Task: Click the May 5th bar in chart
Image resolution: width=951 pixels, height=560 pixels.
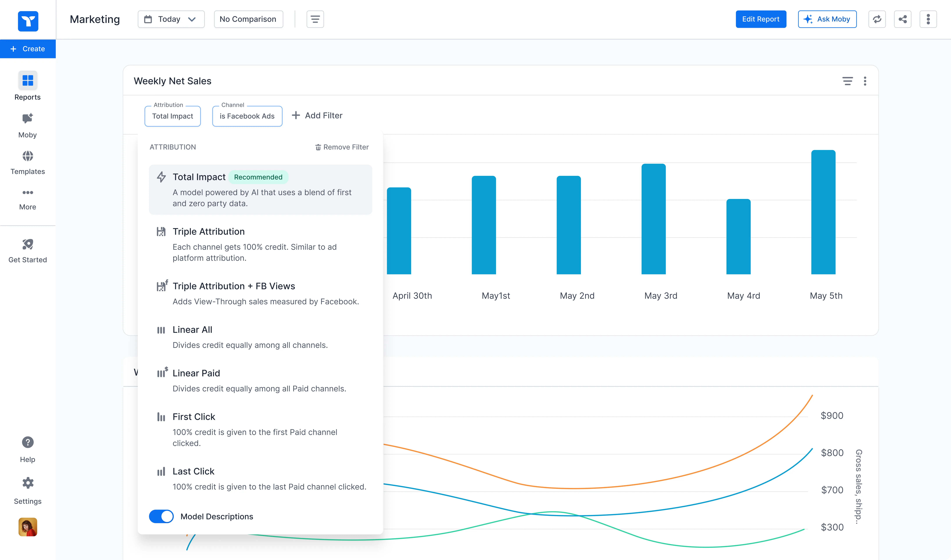Action: (823, 212)
